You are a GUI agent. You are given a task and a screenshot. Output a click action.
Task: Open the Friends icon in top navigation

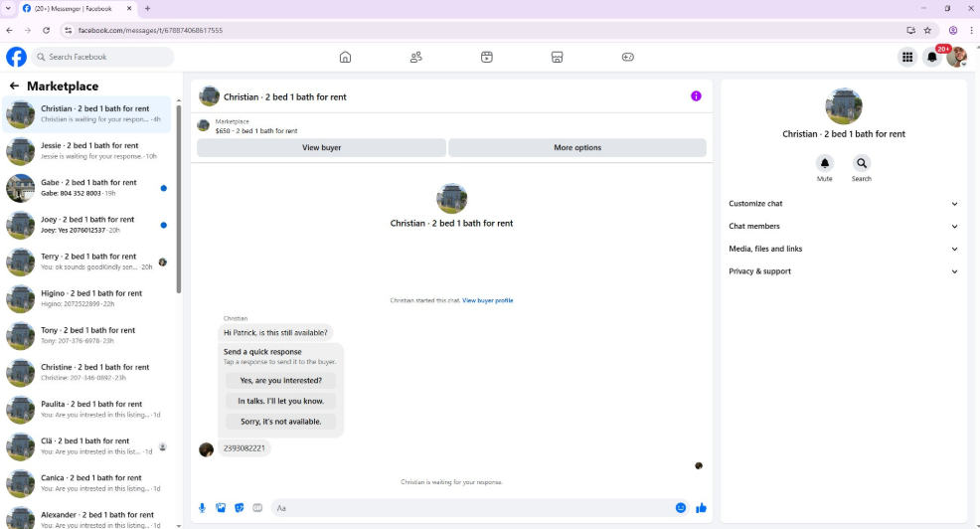(x=415, y=57)
